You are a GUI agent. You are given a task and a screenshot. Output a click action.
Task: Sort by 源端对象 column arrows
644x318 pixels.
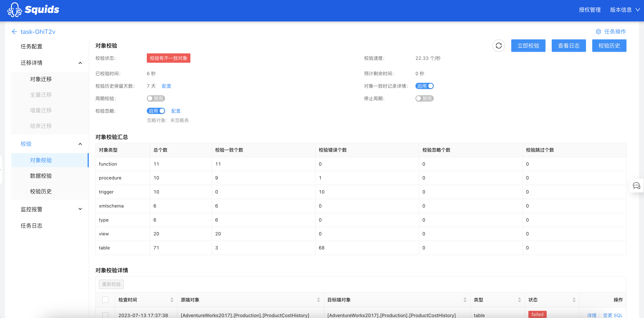pyautogui.click(x=318, y=300)
